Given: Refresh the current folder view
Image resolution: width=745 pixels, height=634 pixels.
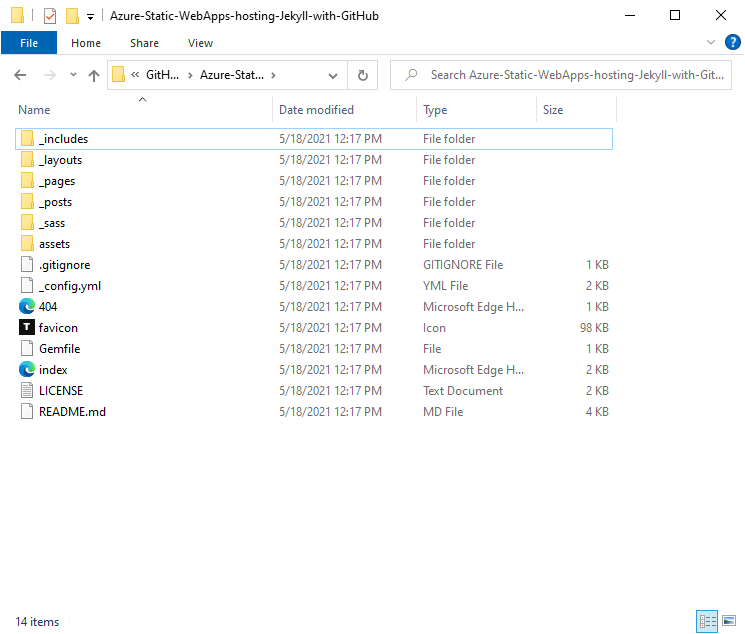Looking at the screenshot, I should click(x=363, y=75).
